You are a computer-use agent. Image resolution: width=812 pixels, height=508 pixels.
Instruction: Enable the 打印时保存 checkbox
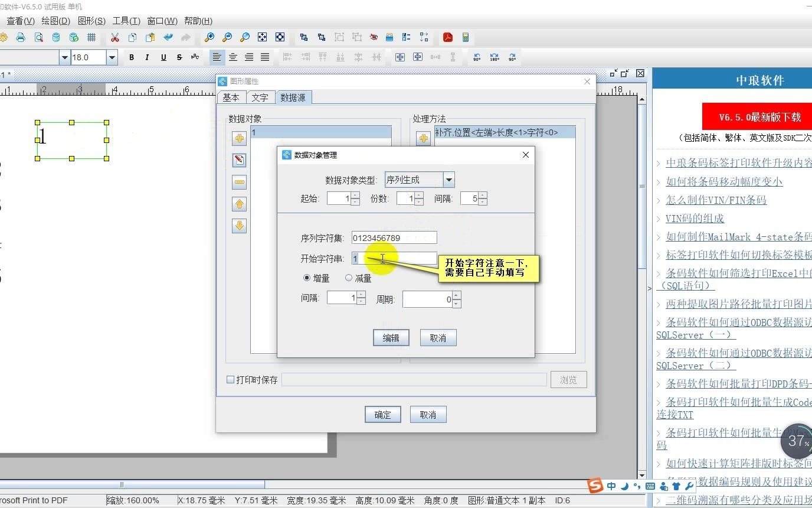tap(230, 379)
